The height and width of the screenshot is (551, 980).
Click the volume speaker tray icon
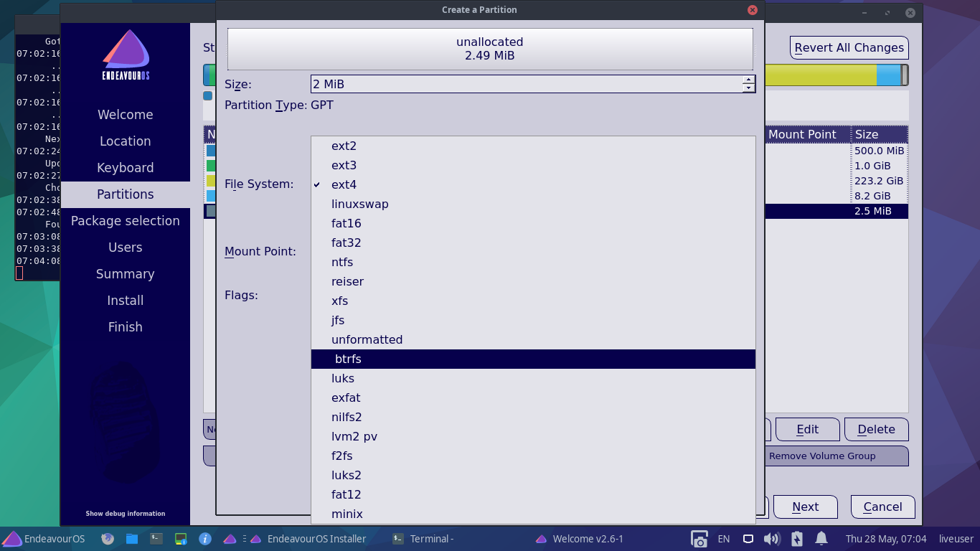coord(771,539)
